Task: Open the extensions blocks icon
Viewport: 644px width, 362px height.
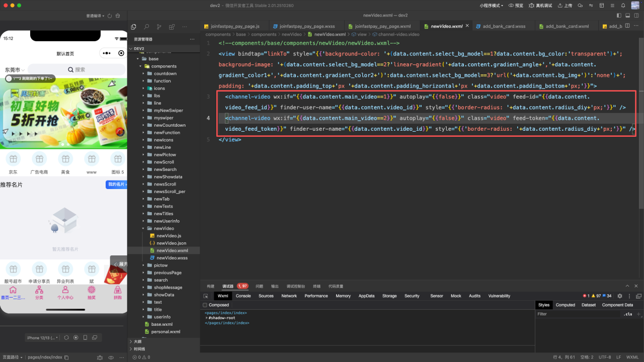Action: [x=172, y=27]
